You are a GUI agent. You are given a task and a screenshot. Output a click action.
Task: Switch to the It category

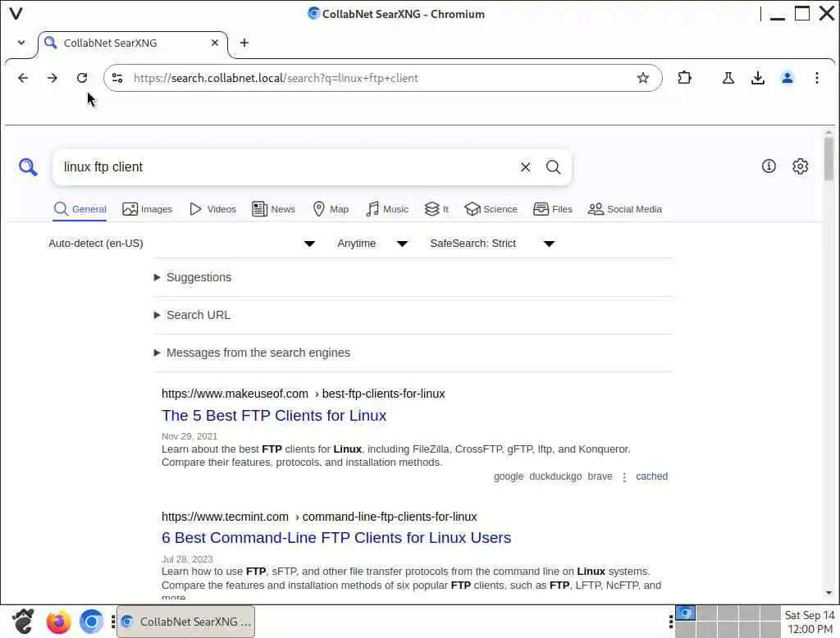click(x=436, y=209)
